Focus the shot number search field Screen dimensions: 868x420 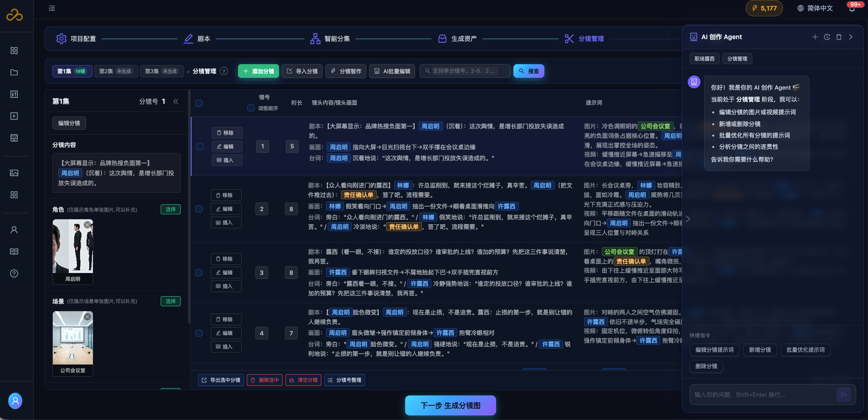click(465, 71)
